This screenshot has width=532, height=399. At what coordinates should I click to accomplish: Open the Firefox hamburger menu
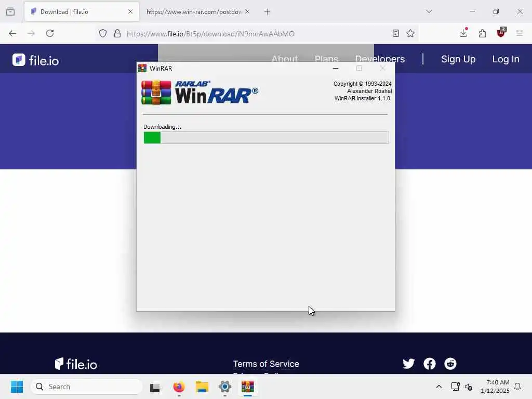[520, 33]
